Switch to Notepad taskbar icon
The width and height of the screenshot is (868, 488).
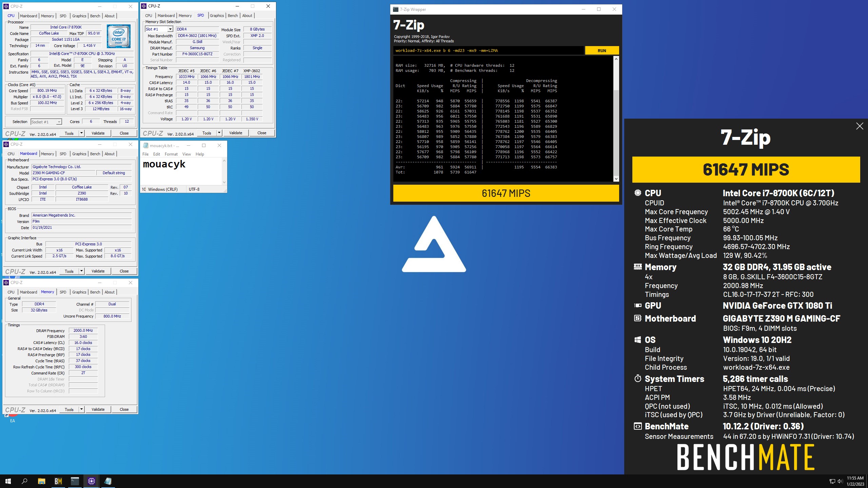tap(108, 481)
